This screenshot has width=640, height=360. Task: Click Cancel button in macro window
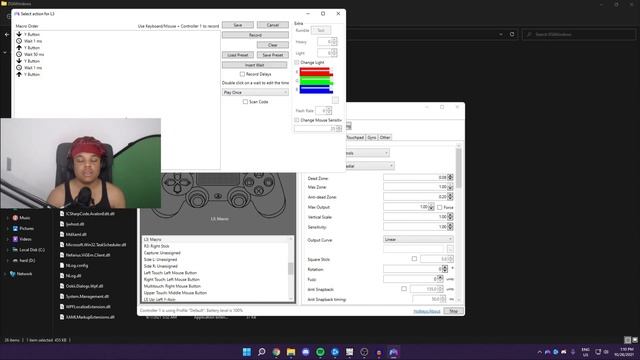273,25
